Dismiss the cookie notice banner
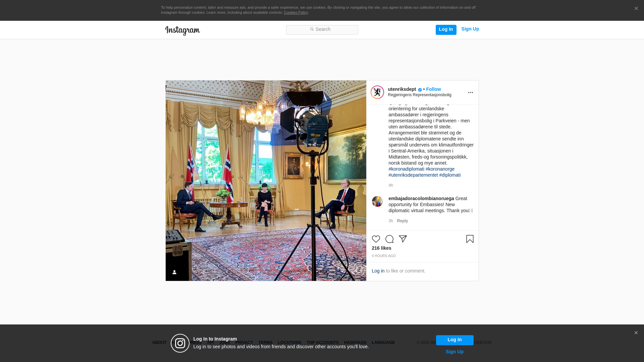This screenshot has height=362, width=644. (x=636, y=9)
